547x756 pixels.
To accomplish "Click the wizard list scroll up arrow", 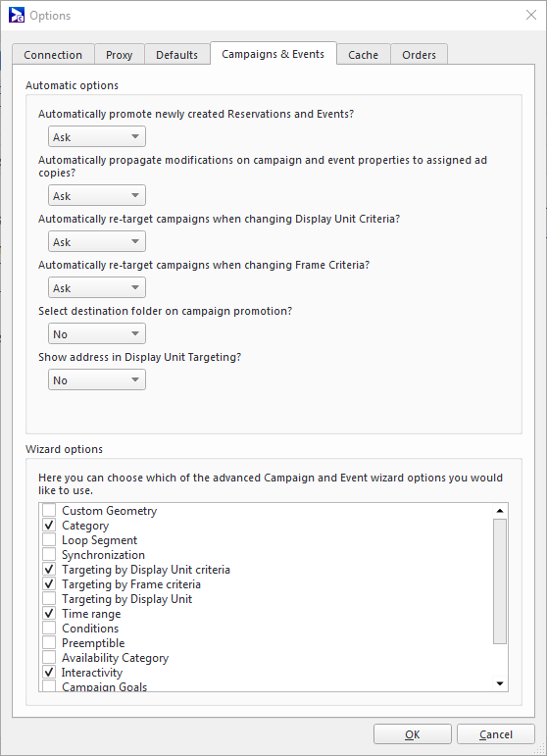I will tap(500, 511).
